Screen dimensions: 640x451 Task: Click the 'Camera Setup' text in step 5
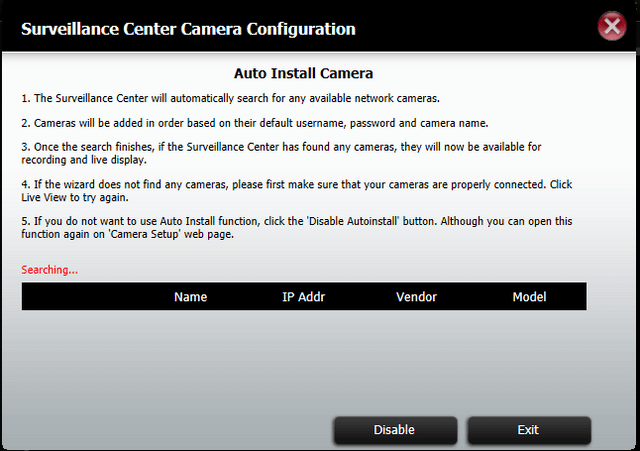[x=144, y=234]
